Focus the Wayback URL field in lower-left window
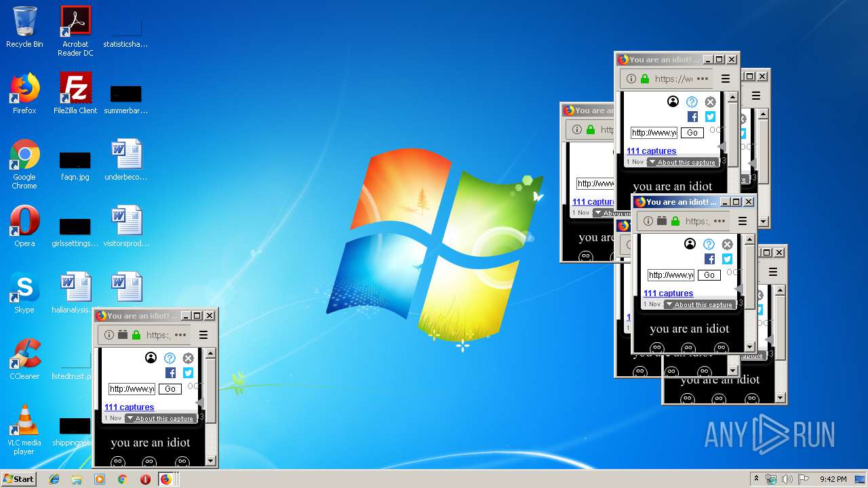Viewport: 868px width, 488px height. 132,389
